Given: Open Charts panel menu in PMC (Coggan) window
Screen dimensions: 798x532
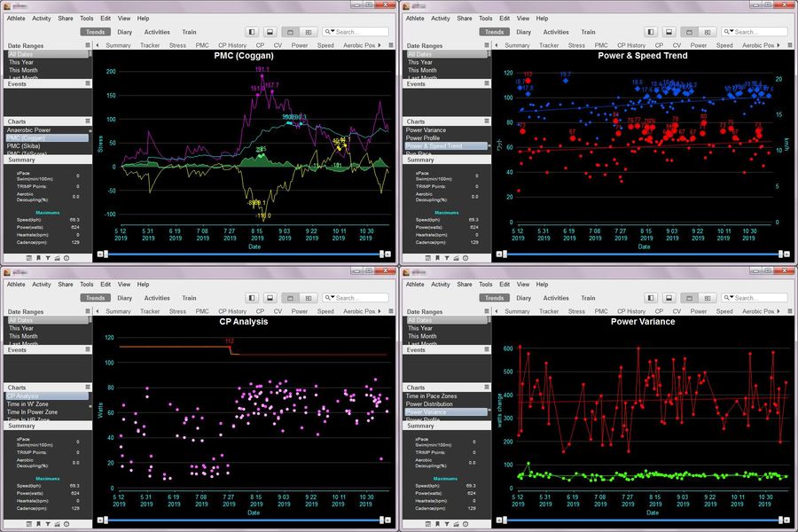Looking at the screenshot, I should tap(88, 121).
